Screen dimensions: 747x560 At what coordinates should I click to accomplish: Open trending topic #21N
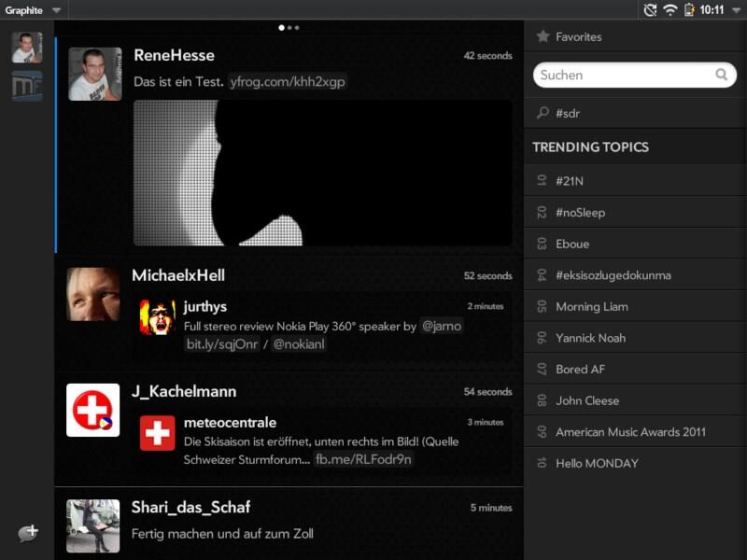[635, 181]
